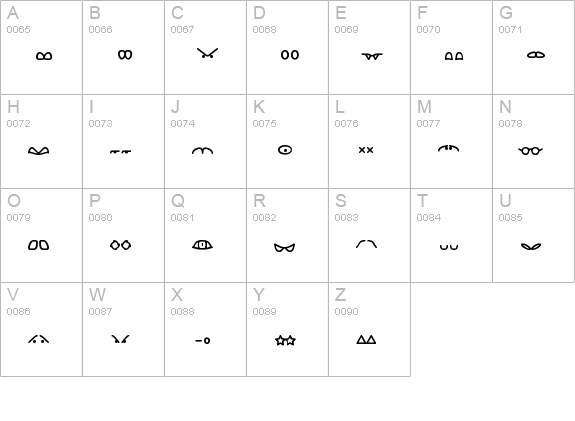Pick the U-shaped closed eyes glyph for T
This screenshot has width=575, height=421.
[449, 247]
